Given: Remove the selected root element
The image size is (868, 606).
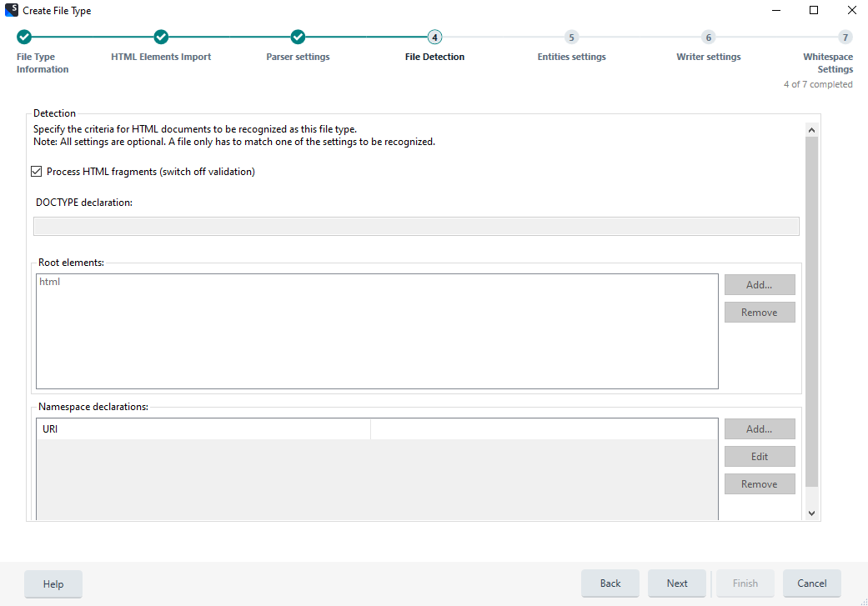Looking at the screenshot, I should 759,313.
